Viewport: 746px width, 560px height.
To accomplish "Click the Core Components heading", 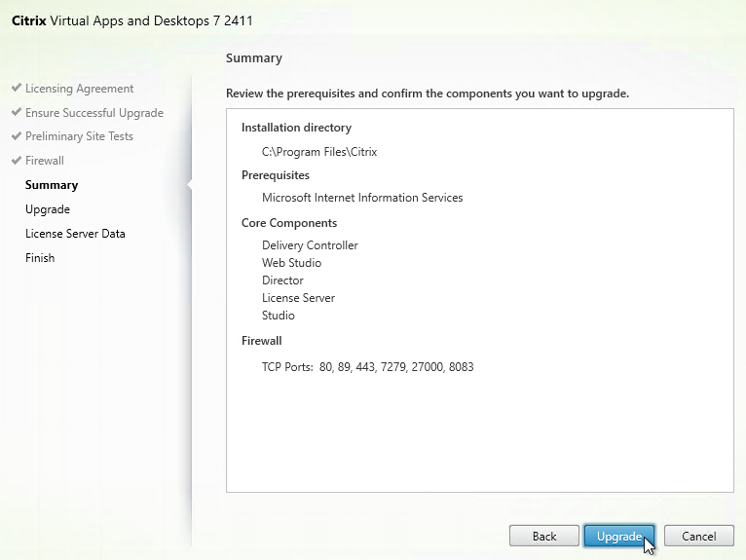I will [x=289, y=223].
